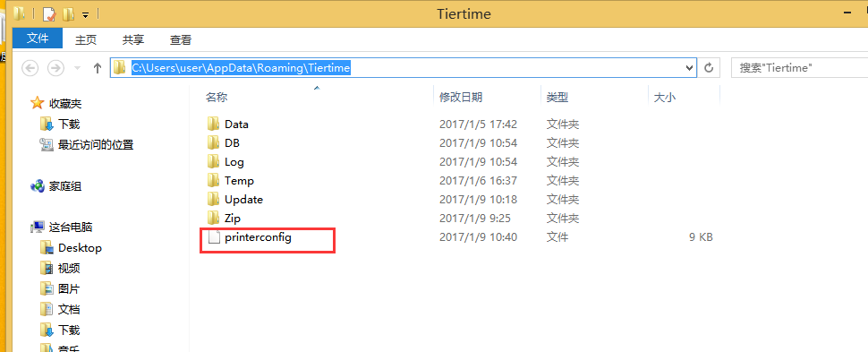
Task: Sort files by 大小 column
Action: click(665, 97)
